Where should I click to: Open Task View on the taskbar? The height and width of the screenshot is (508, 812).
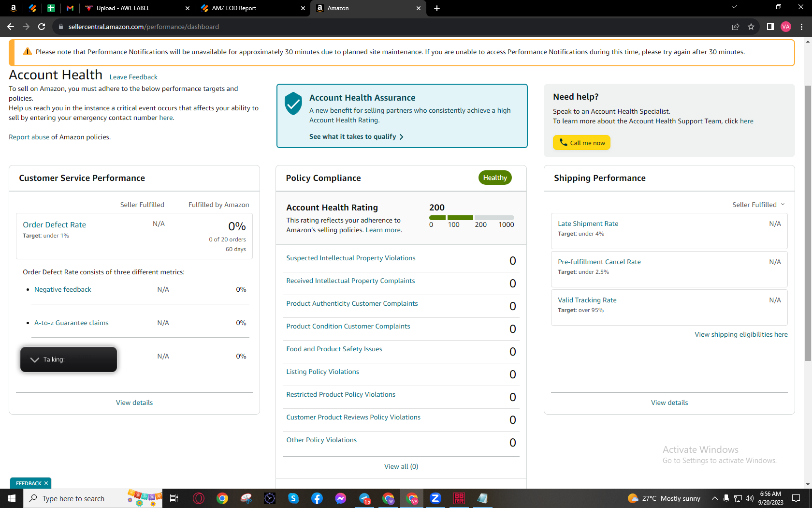174,498
